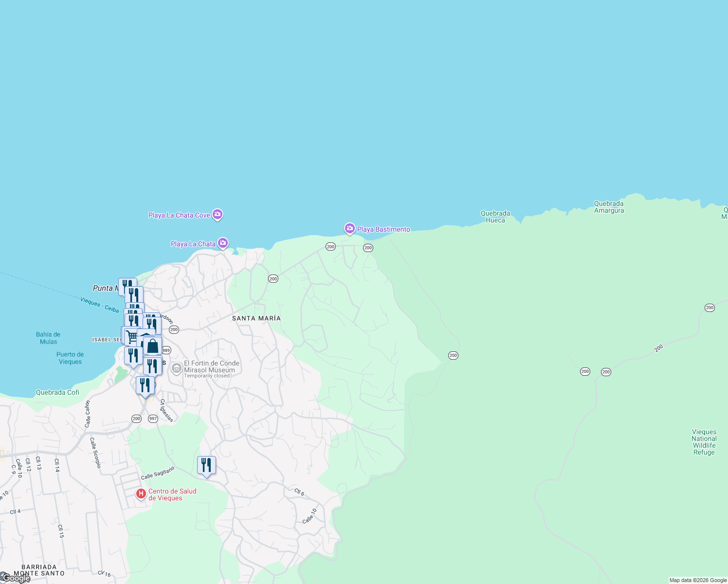Select the Playa Bastimento camera pin
728x584 pixels.
[x=350, y=228]
